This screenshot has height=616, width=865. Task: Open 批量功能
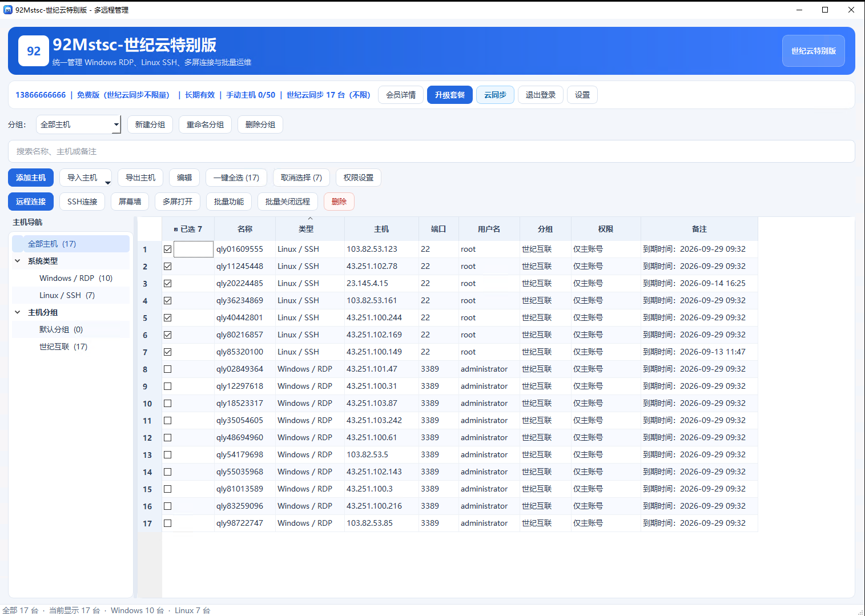(229, 202)
